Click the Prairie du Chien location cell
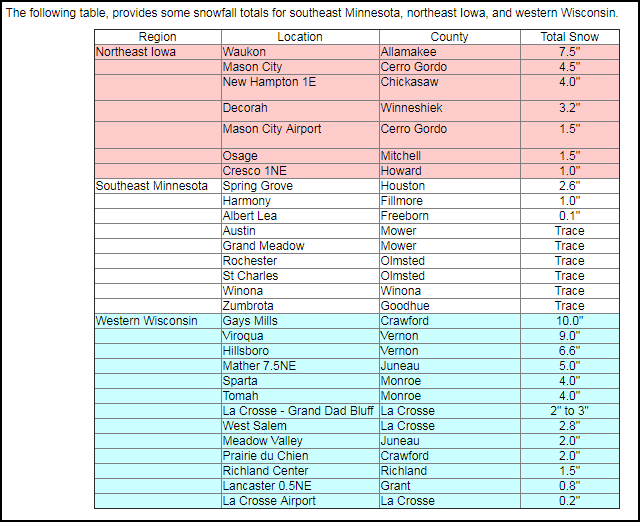 [x=300, y=456]
